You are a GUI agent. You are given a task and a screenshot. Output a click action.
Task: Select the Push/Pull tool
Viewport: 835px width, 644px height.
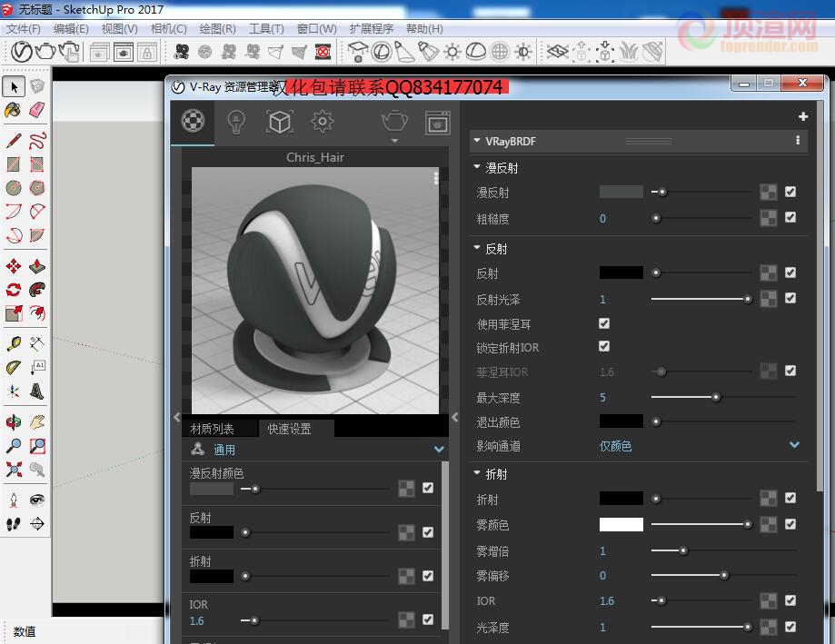click(37, 265)
